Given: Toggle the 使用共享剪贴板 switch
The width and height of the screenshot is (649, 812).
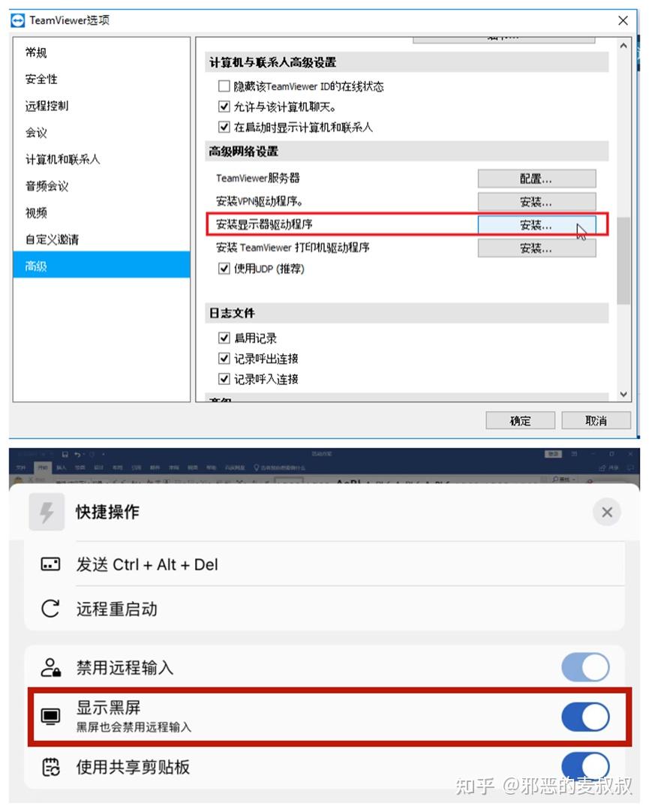Looking at the screenshot, I should [585, 765].
